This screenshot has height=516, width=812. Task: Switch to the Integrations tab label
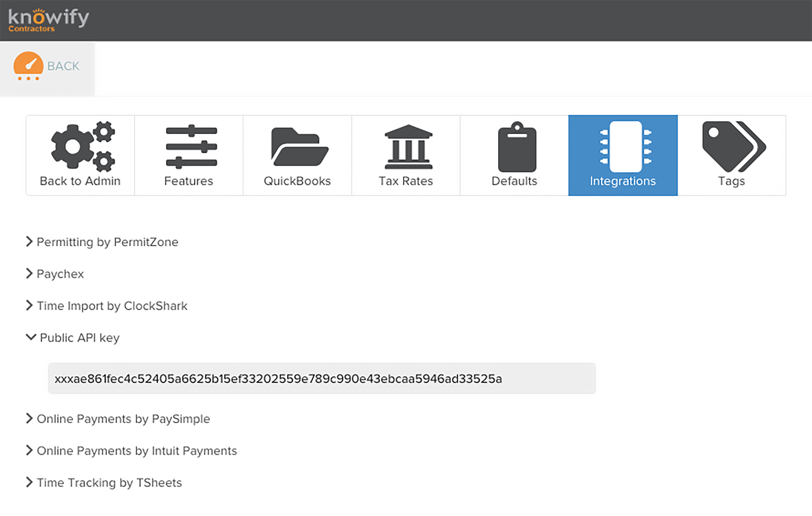[x=623, y=182]
